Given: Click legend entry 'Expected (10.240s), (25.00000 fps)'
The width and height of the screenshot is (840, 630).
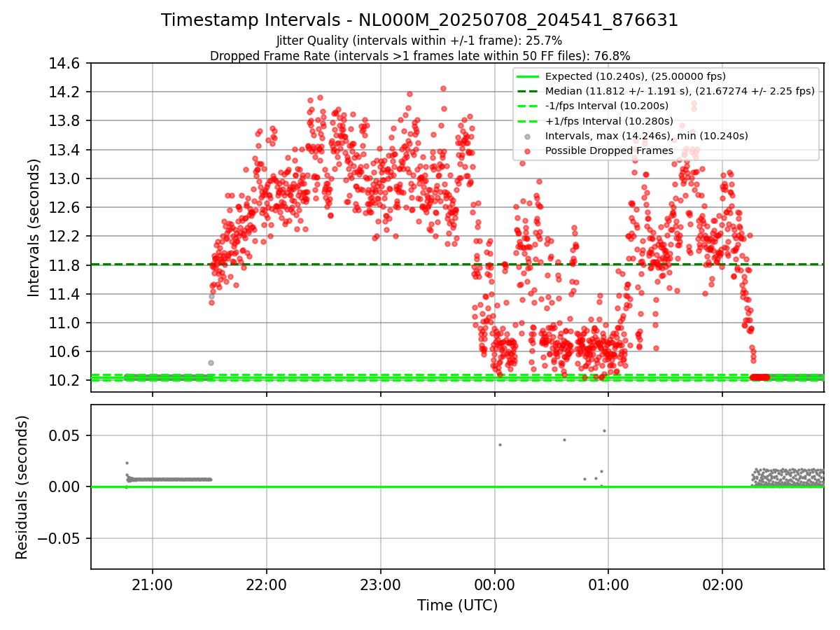Looking at the screenshot, I should click(x=636, y=76).
